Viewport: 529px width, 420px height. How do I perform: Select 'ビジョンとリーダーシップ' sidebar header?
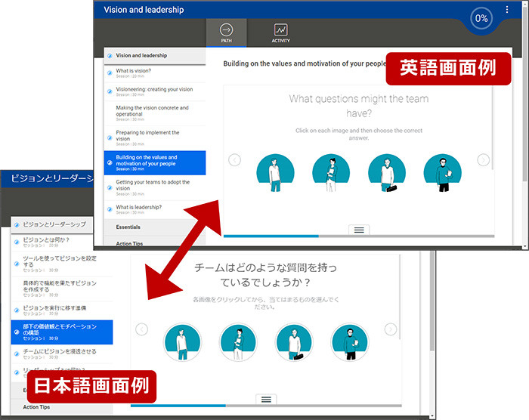click(51, 224)
